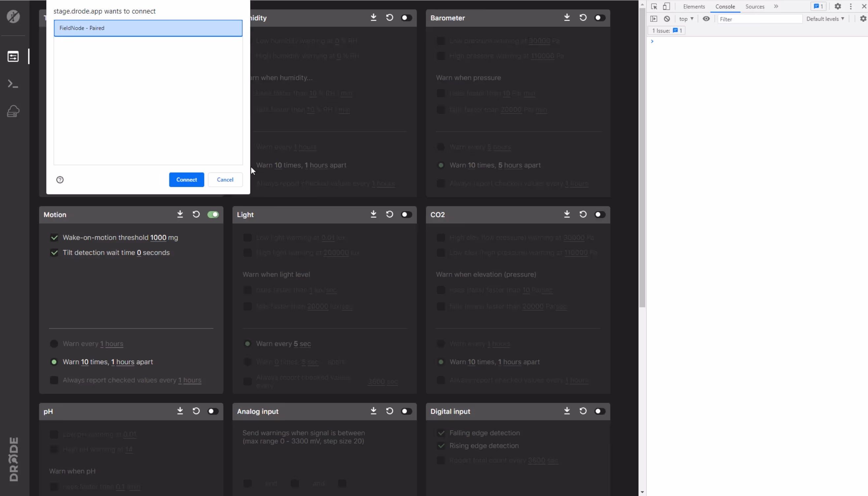Uncheck Wake-on-motion threshold checkbox
This screenshot has width=868, height=496.
[54, 238]
